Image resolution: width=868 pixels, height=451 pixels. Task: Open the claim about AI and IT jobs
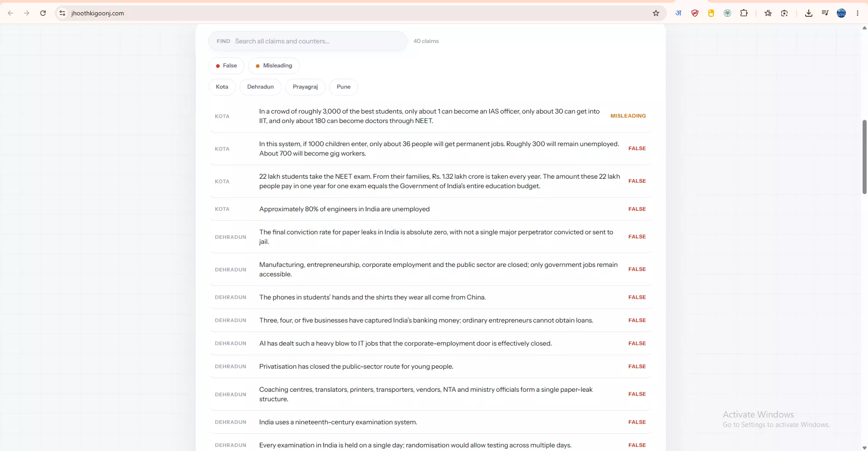coord(430,343)
